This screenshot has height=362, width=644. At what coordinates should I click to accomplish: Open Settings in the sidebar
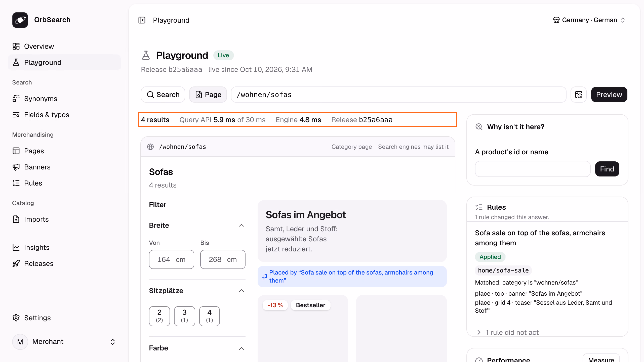tap(64, 318)
